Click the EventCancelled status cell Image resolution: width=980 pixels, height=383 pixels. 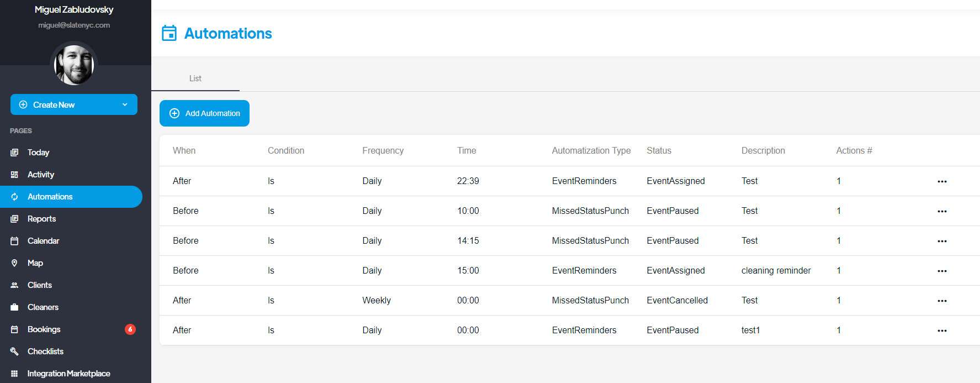[x=677, y=300]
